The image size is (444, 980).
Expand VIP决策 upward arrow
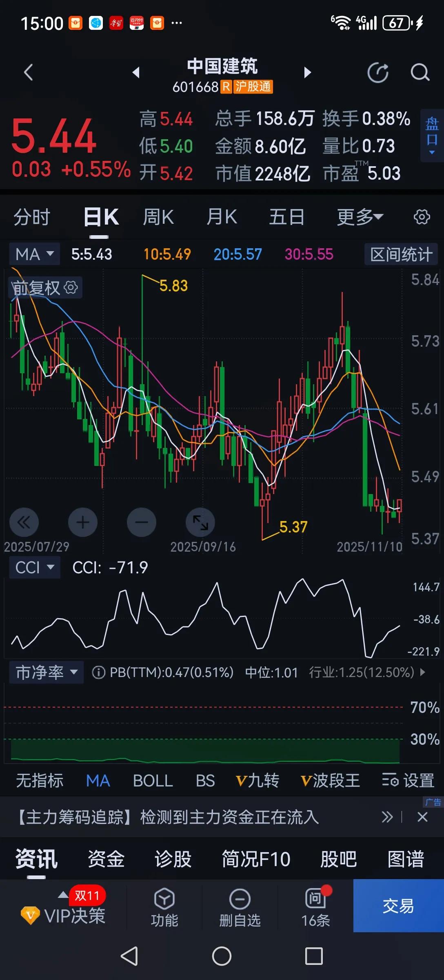tap(63, 895)
